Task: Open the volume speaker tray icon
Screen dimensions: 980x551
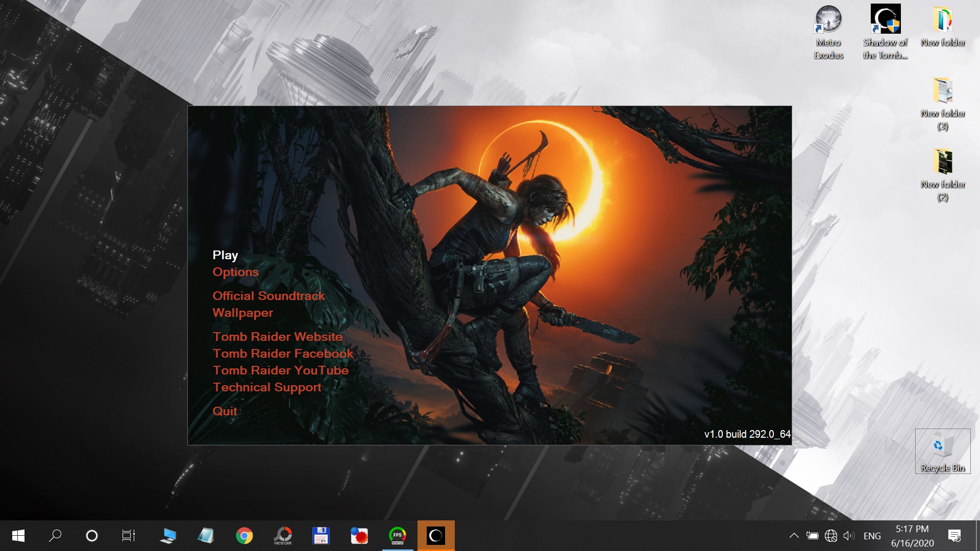Action: [x=849, y=536]
